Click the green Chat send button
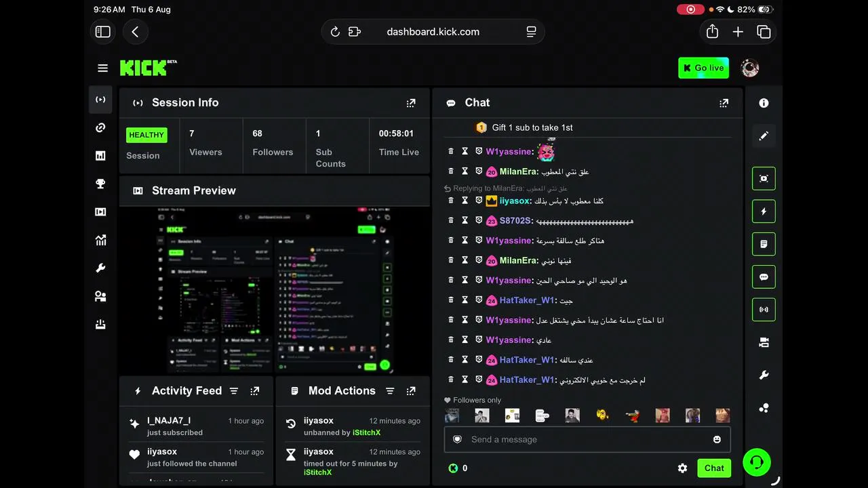This screenshot has width=868, height=488. click(x=714, y=468)
